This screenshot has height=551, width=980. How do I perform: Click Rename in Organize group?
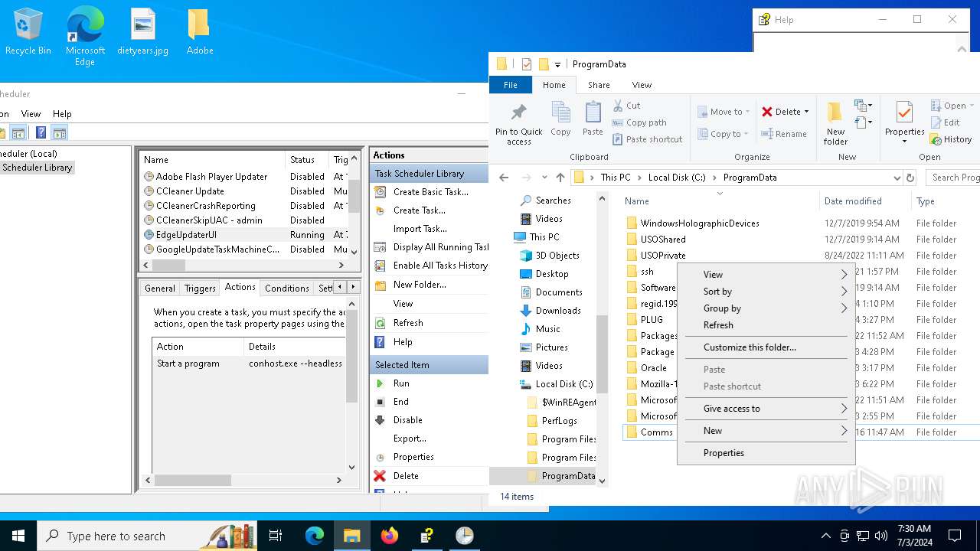coord(784,134)
